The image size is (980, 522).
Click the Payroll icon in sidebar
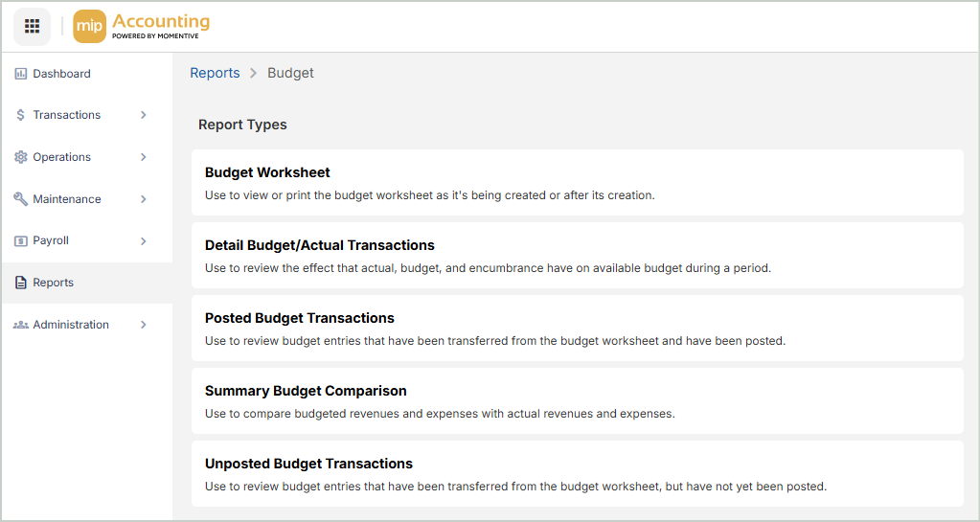coord(21,241)
